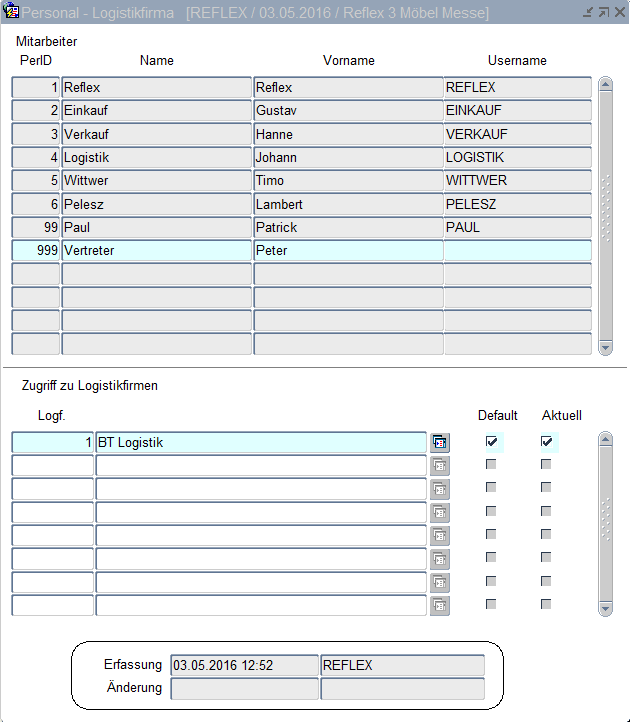Screen dimensions: 630x722
Task: Select the Wittwer employee name field
Action: click(156, 181)
